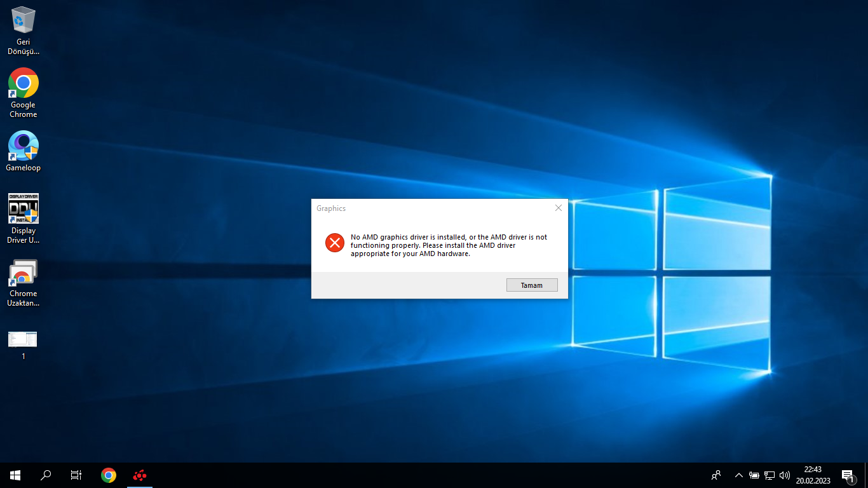Select the Gameloop desktop shortcut
Screen dimensions: 868x488
(24, 151)
